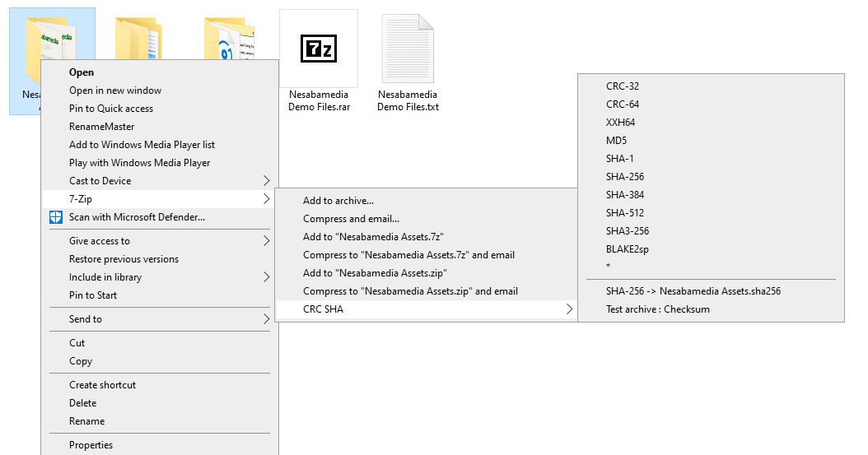Expand the Send to submenu

click(x=266, y=319)
